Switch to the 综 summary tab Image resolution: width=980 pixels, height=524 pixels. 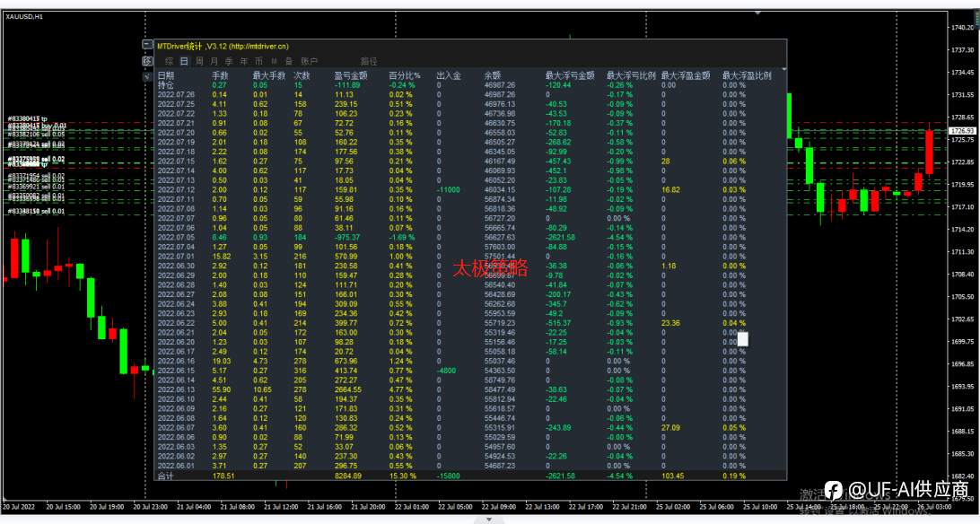(169, 61)
